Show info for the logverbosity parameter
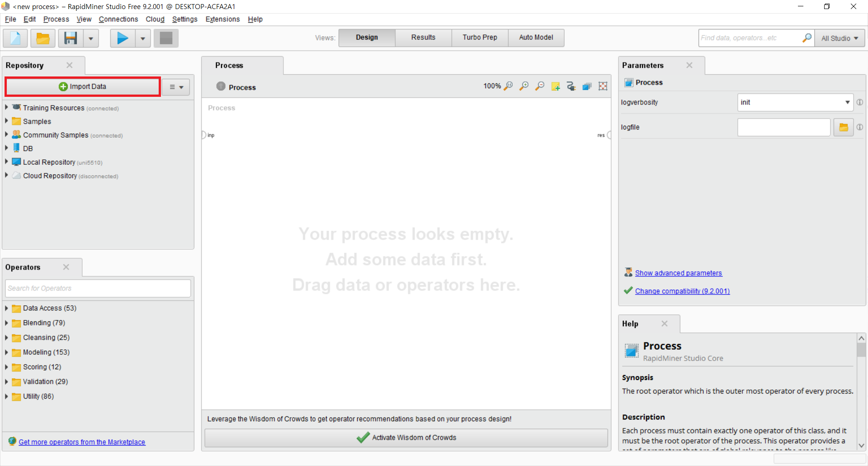The width and height of the screenshot is (868, 466). [860, 102]
